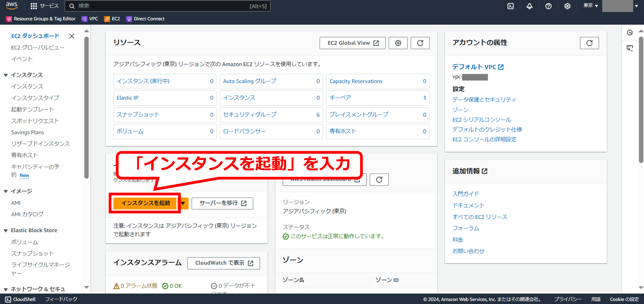Click the EC2 Global View button
Screen dimensions: 644x304
[353, 43]
